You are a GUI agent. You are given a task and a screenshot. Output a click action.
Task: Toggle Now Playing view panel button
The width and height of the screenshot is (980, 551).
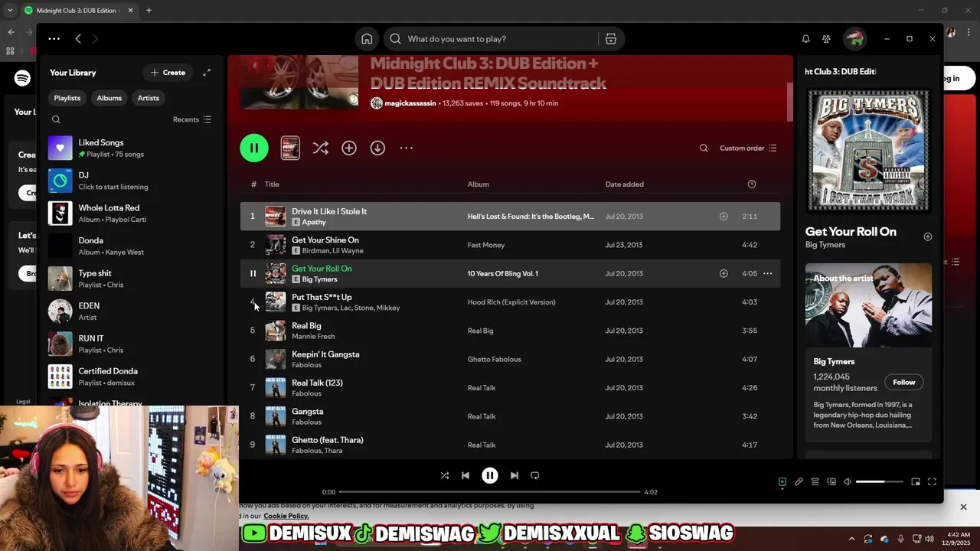click(782, 481)
